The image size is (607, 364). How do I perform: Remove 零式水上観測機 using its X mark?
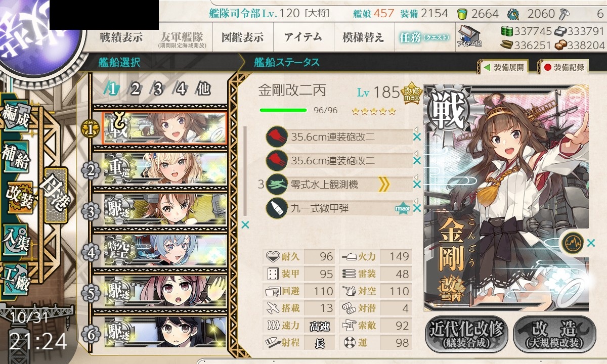(417, 185)
